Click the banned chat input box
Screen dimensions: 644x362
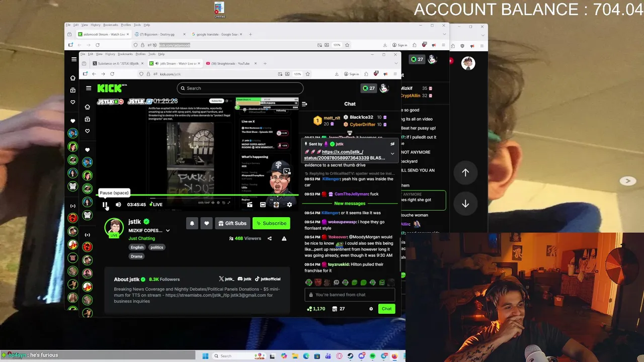point(350,295)
